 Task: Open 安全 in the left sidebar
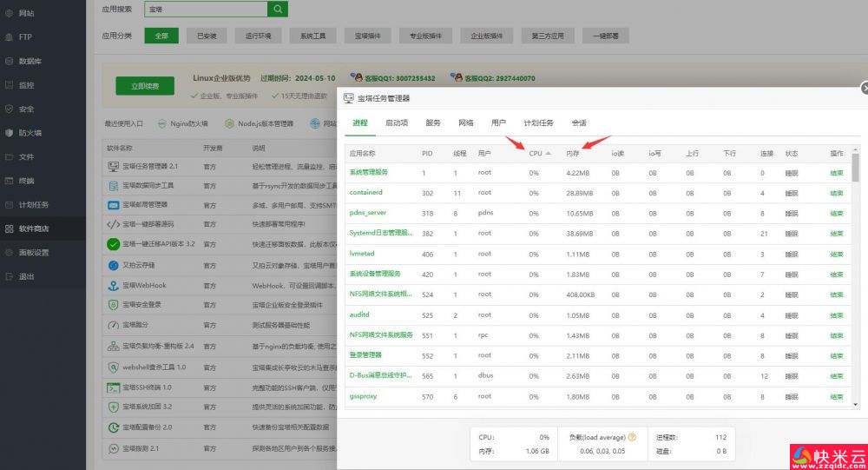[x=26, y=109]
